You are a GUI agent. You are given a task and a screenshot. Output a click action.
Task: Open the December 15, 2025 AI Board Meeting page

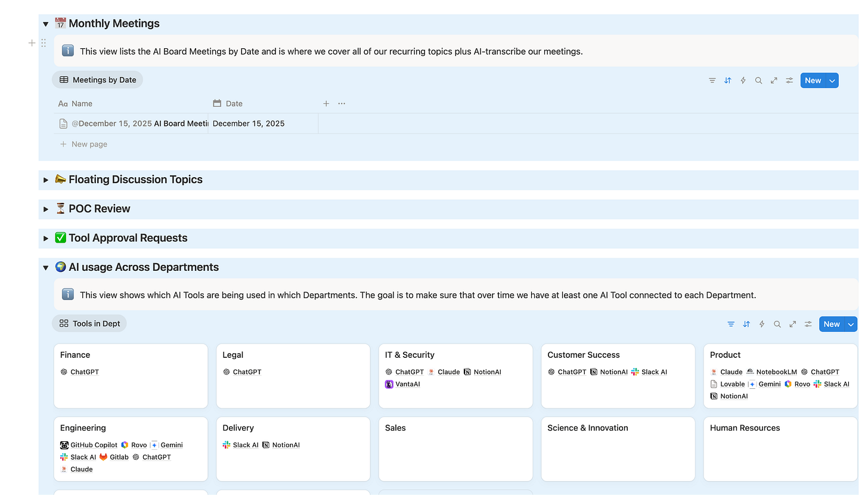pyautogui.click(x=139, y=124)
